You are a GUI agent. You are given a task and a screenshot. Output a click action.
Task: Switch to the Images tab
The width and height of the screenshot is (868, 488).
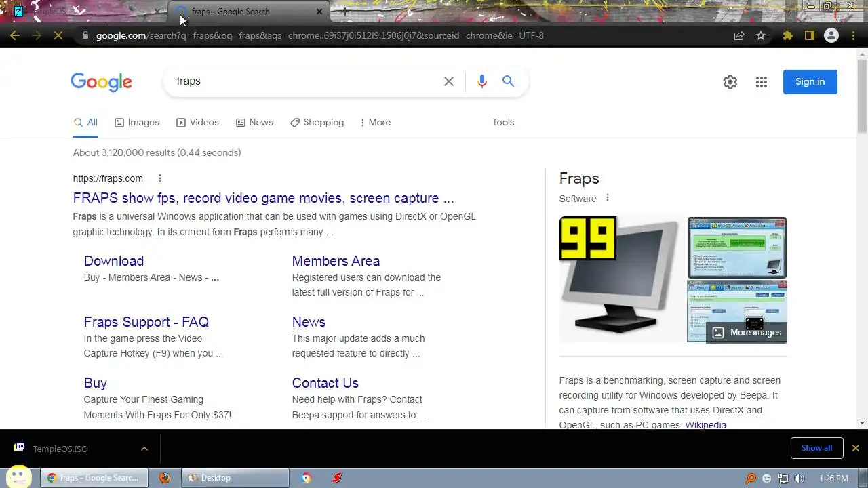[136, 123]
